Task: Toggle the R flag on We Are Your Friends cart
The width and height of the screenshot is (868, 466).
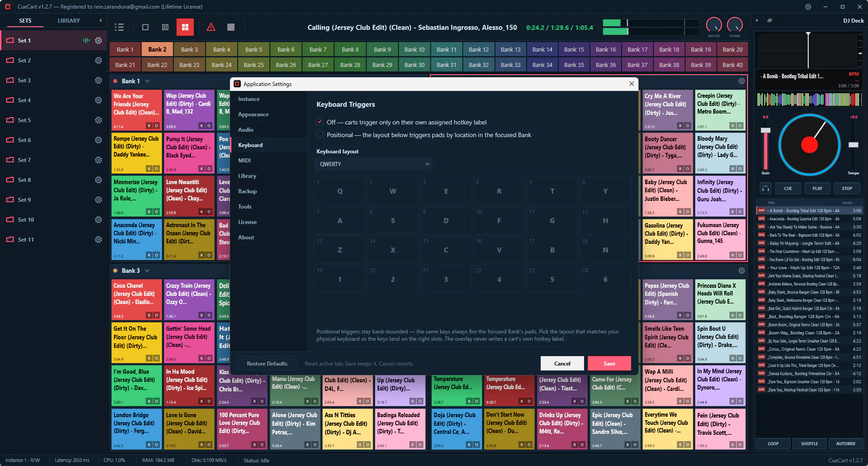Action: tap(149, 126)
